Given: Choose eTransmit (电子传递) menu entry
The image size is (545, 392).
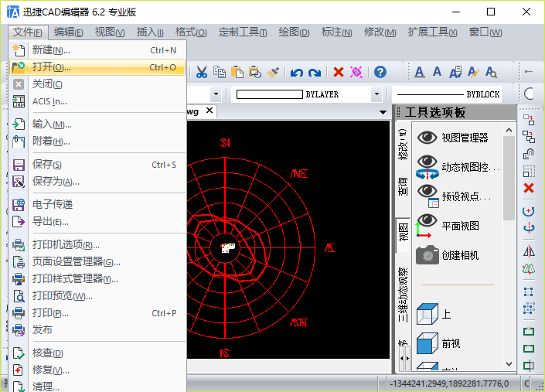Looking at the screenshot, I should point(97,204).
